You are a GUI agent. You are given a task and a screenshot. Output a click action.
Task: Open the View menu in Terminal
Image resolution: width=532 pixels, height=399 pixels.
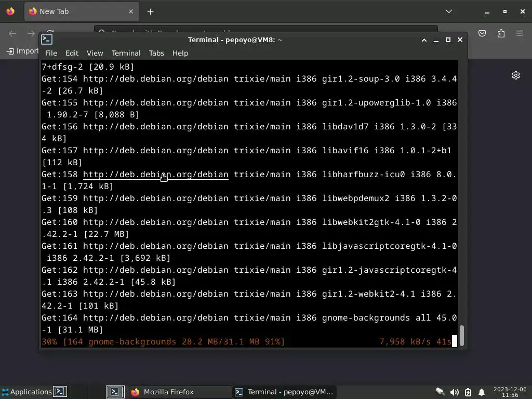point(95,54)
